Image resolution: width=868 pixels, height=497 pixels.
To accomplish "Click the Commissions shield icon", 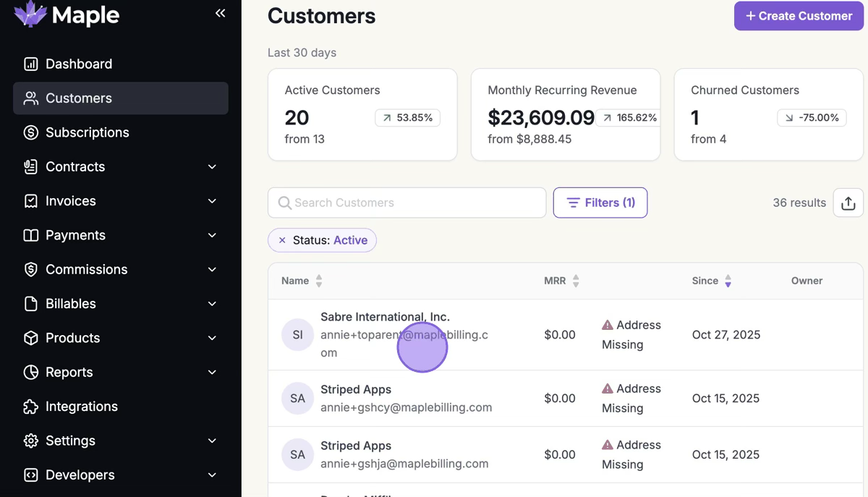I will click(x=30, y=269).
